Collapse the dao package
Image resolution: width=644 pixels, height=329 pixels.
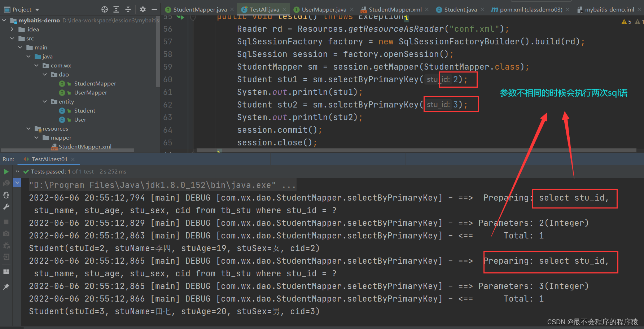(x=45, y=74)
